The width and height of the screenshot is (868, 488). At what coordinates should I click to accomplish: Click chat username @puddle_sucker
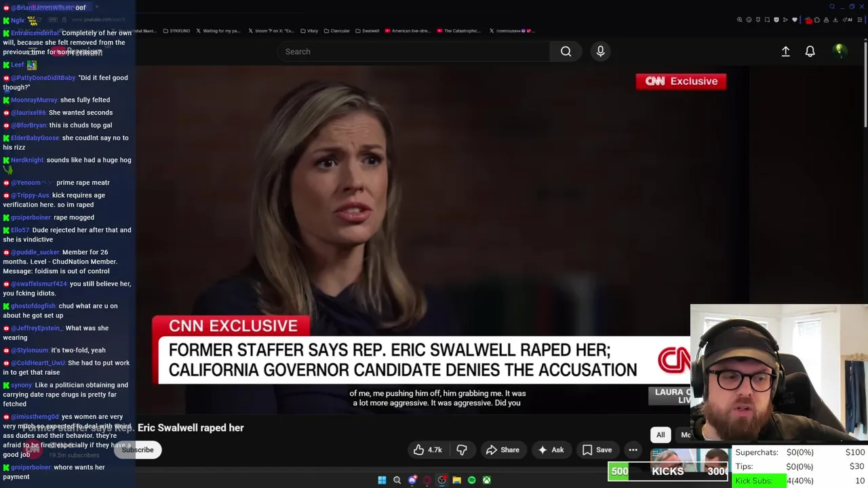35,252
